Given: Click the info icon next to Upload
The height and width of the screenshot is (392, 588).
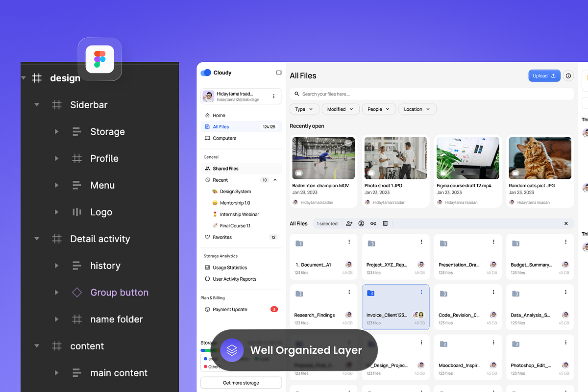Looking at the screenshot, I should tap(568, 76).
